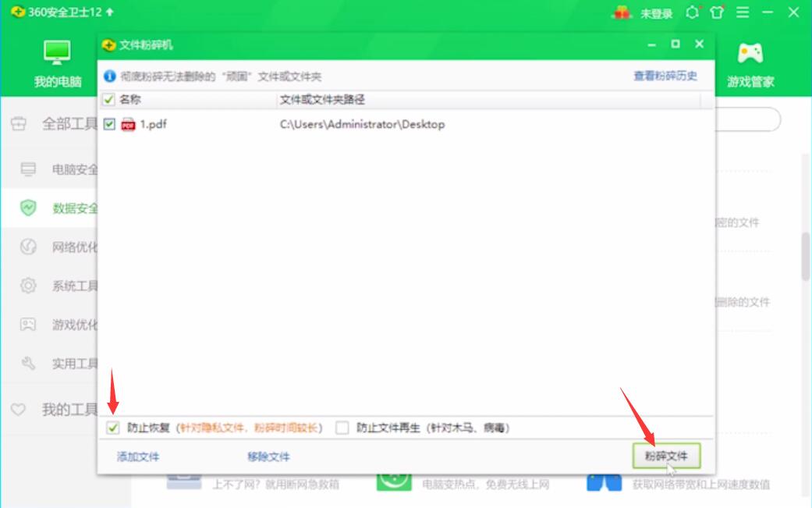Image resolution: width=812 pixels, height=508 pixels.
Task: Toggle the select-all checkbox in 名称 header
Action: click(x=108, y=99)
